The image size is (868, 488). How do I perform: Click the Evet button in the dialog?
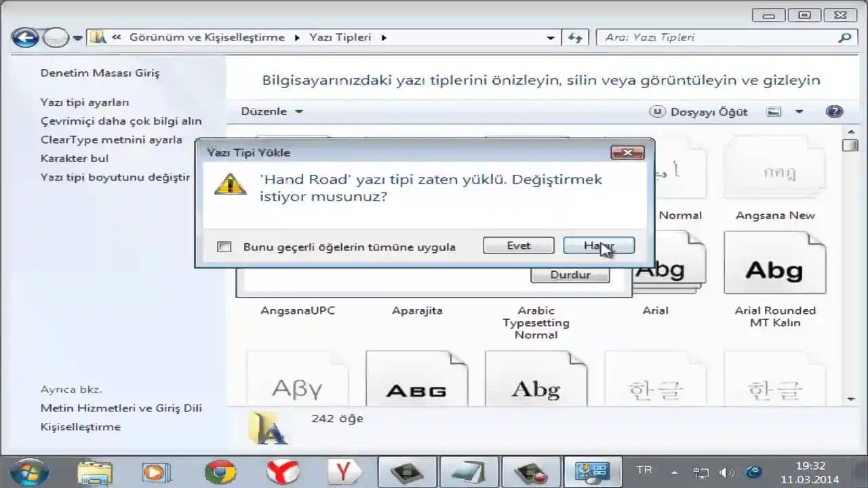pyautogui.click(x=518, y=245)
